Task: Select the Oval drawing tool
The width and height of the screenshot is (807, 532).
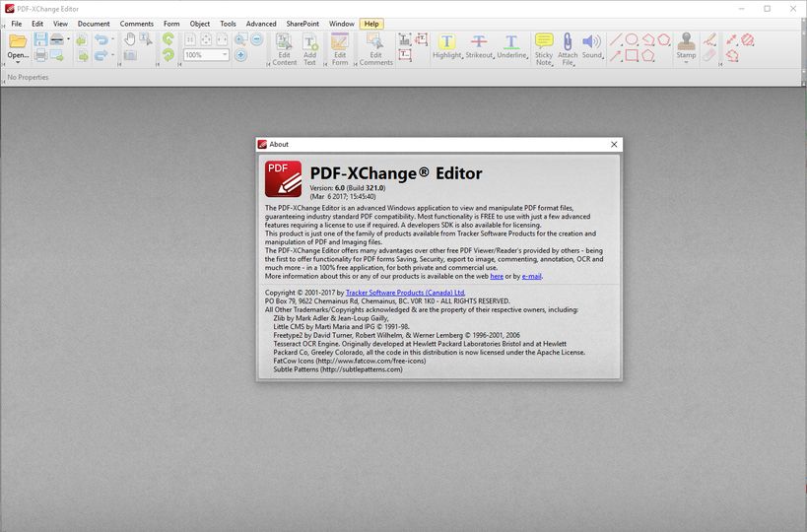Action: (x=632, y=39)
